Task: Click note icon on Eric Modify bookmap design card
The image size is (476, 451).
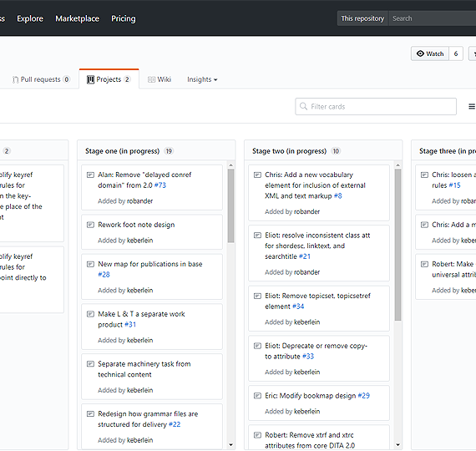Action: tap(257, 396)
